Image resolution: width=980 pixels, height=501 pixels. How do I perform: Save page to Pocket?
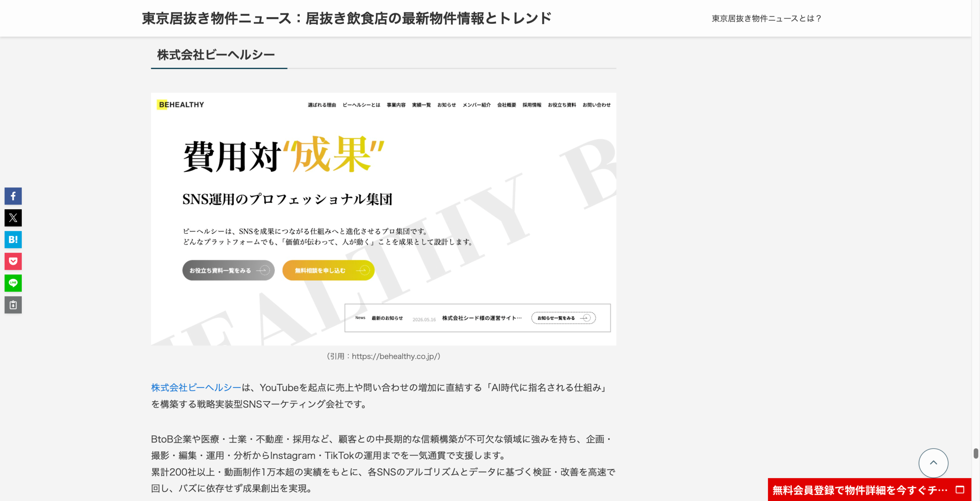point(13,262)
